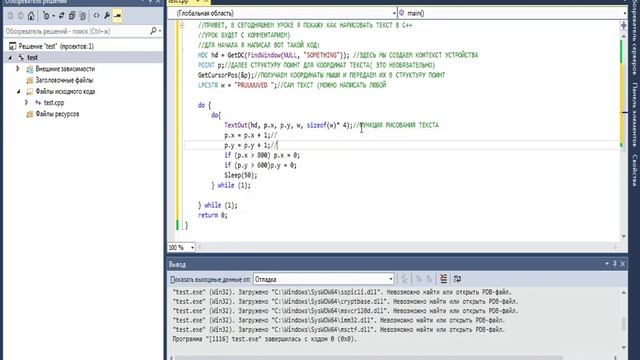Image resolution: width=640 pixels, height=360 pixels.
Task: Open the Панель элементов side tab
Action: click(x=635, y=115)
